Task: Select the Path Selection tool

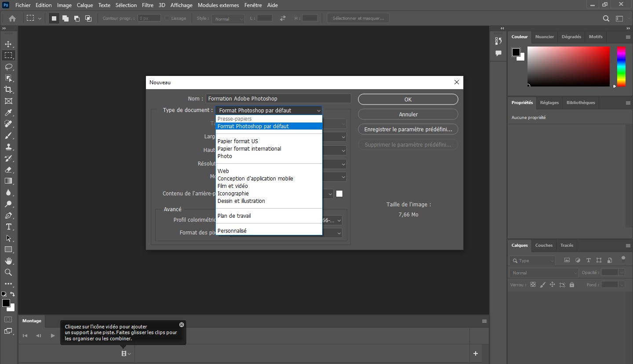Action: 8,238
